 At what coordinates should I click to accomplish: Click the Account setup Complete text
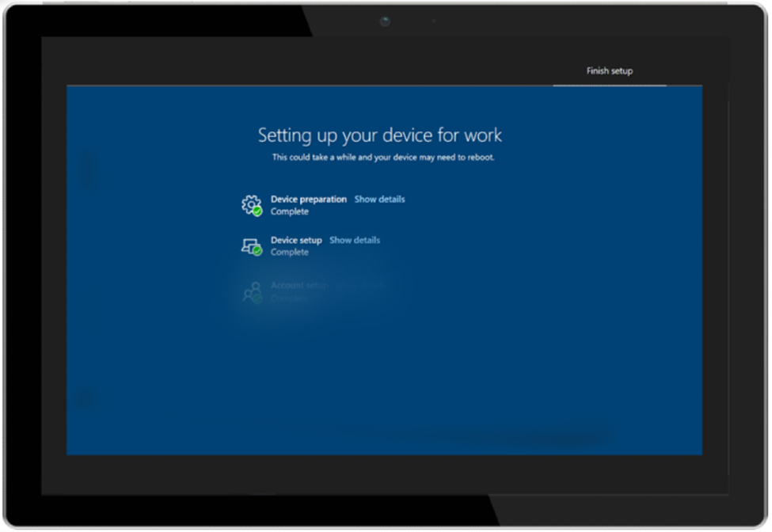[289, 298]
